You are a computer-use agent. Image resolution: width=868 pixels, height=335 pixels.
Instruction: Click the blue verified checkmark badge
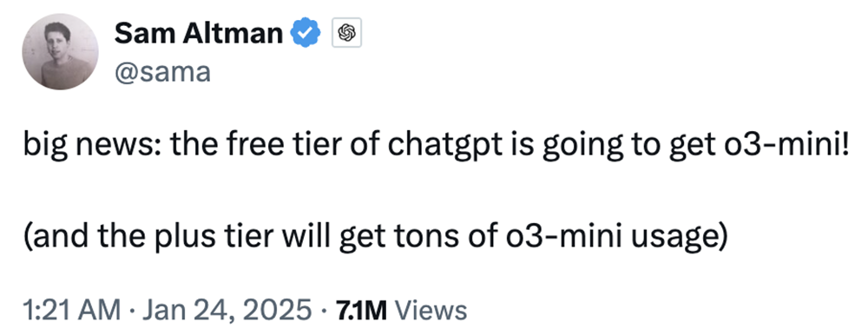pos(306,34)
